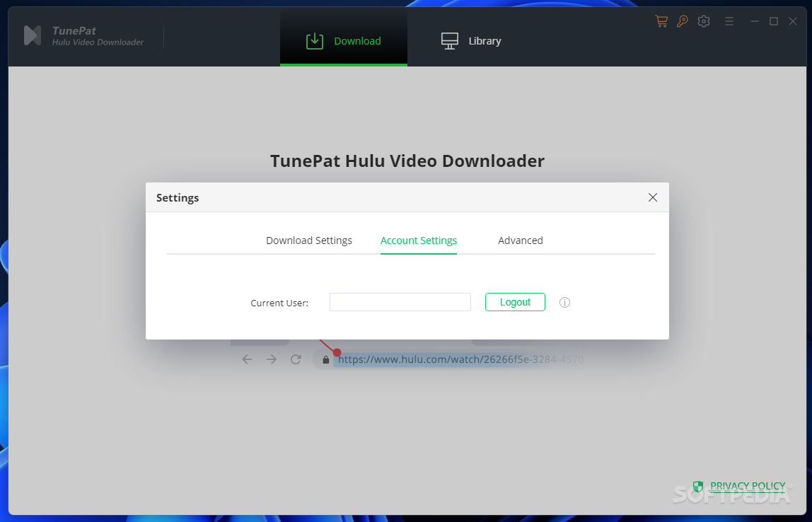The height and width of the screenshot is (522, 812).
Task: Click the padlock icon in address bar
Action: point(326,359)
